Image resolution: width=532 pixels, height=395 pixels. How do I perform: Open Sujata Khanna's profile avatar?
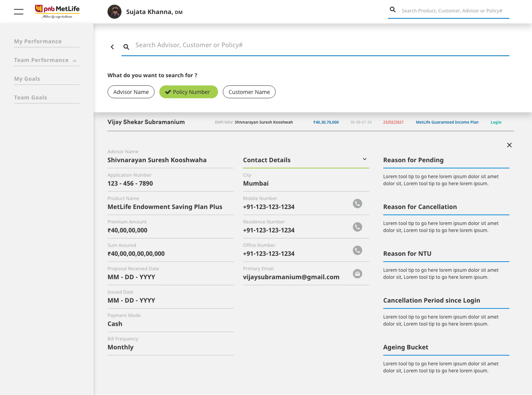115,12
